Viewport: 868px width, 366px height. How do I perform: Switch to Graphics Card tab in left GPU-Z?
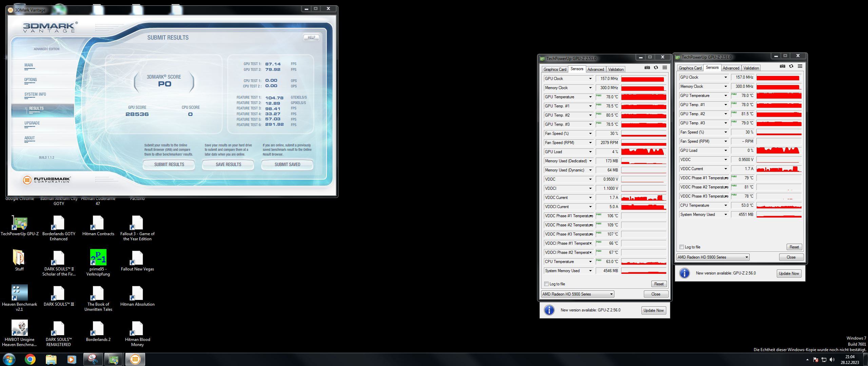(x=555, y=69)
